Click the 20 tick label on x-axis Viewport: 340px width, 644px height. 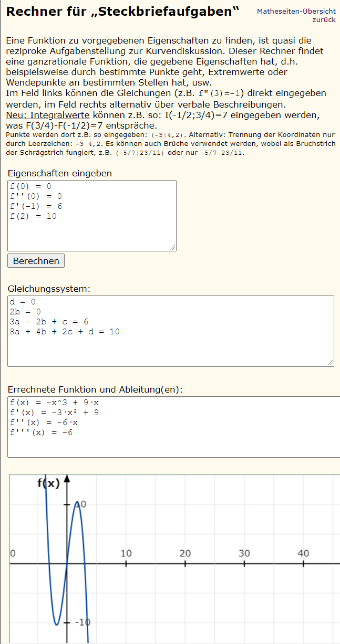click(185, 553)
